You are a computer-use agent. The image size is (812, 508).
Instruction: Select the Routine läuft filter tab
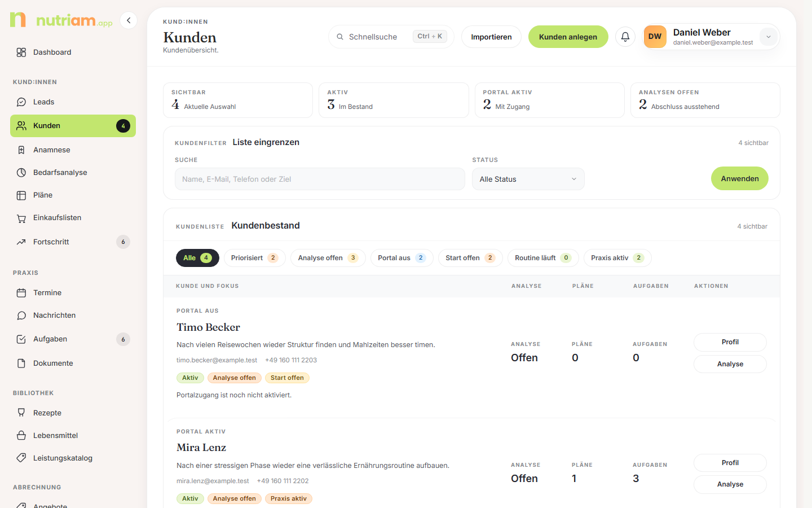point(543,258)
